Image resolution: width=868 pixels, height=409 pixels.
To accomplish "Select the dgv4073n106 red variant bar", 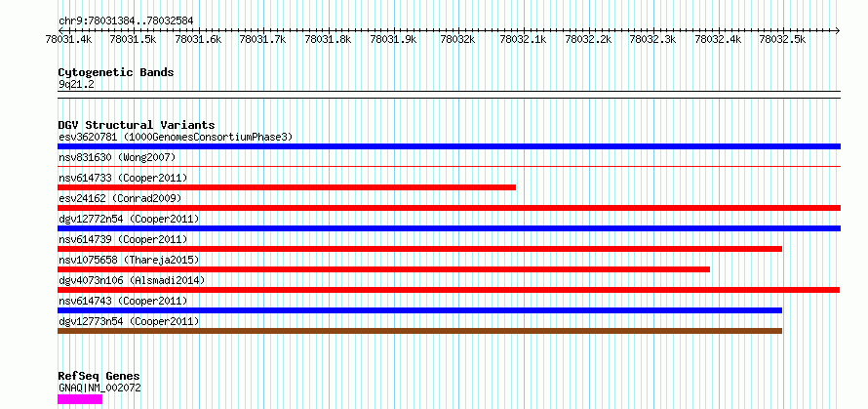I will (449, 290).
